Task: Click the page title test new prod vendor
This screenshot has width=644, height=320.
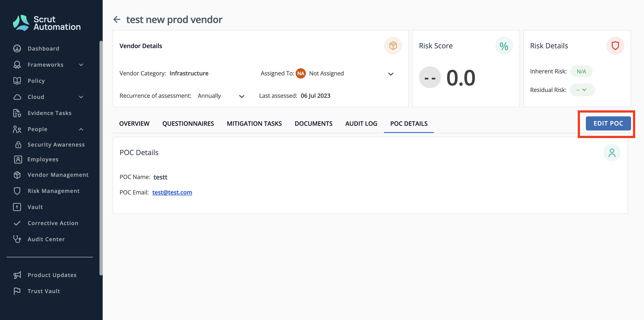Action: [174, 19]
